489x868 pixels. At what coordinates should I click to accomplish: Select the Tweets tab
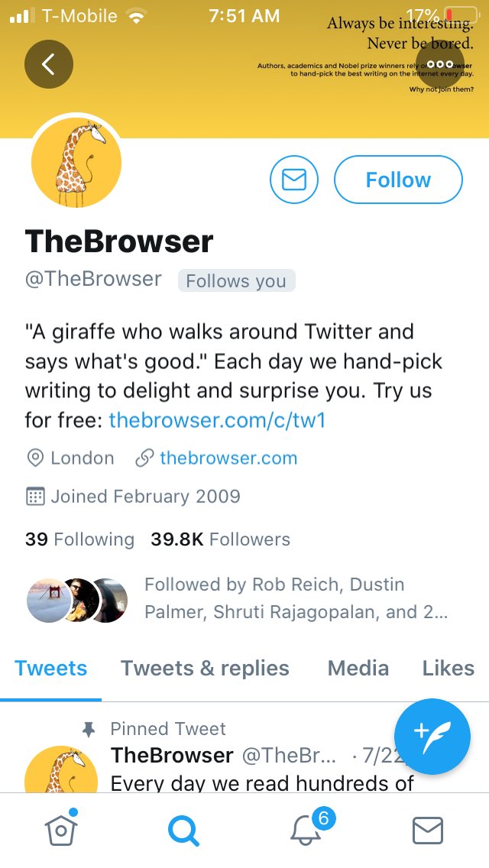click(51, 668)
